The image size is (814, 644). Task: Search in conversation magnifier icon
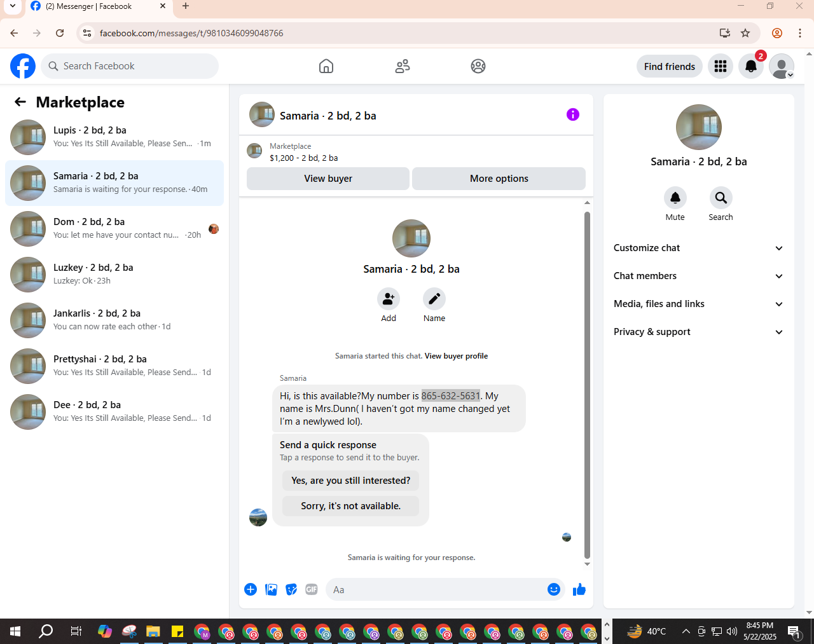pyautogui.click(x=721, y=198)
